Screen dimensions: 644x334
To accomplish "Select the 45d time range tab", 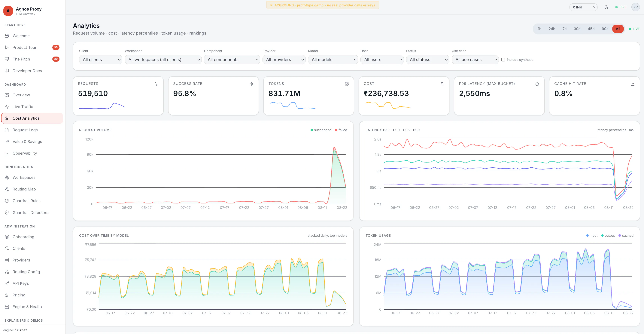I will [x=591, y=29].
